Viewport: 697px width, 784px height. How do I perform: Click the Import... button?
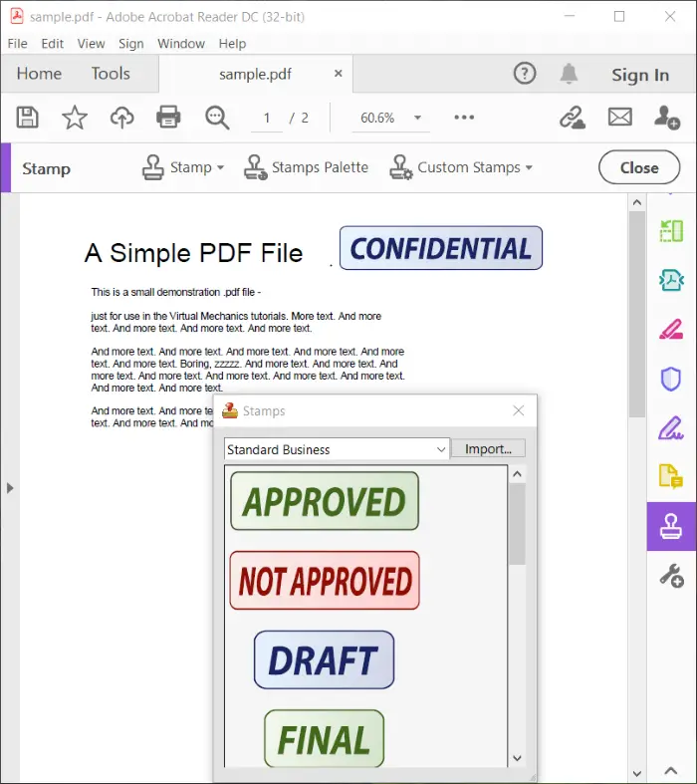[x=488, y=448]
